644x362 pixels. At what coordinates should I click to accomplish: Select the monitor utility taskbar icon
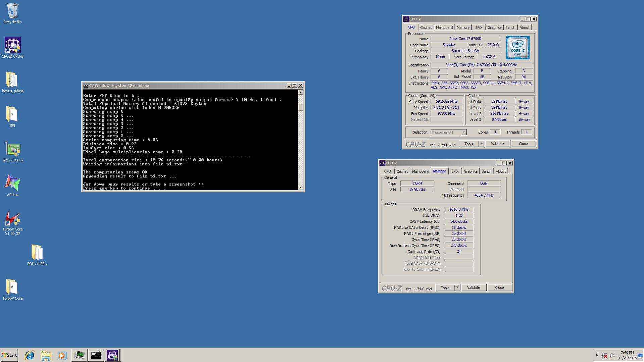79,355
